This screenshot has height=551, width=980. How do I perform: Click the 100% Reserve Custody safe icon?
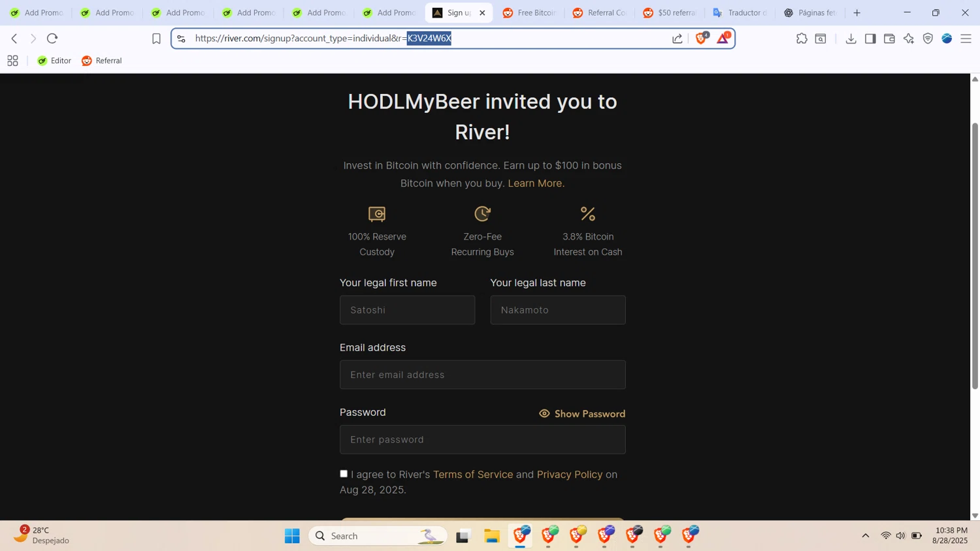(x=377, y=213)
